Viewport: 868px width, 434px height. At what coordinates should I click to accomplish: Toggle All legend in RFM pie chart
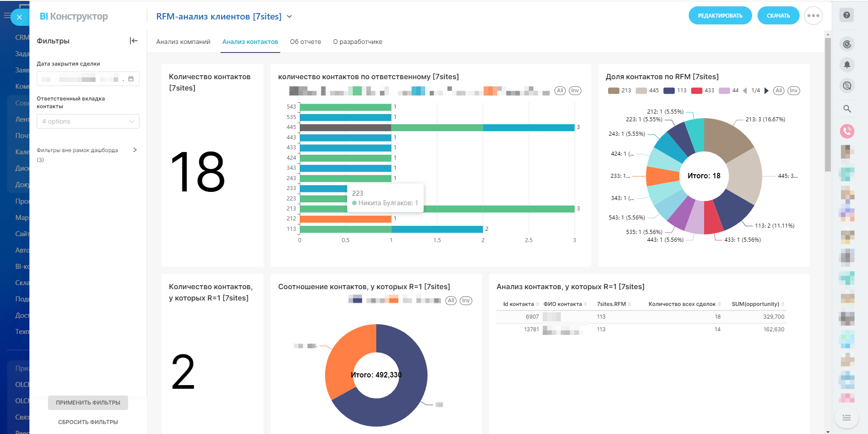779,91
